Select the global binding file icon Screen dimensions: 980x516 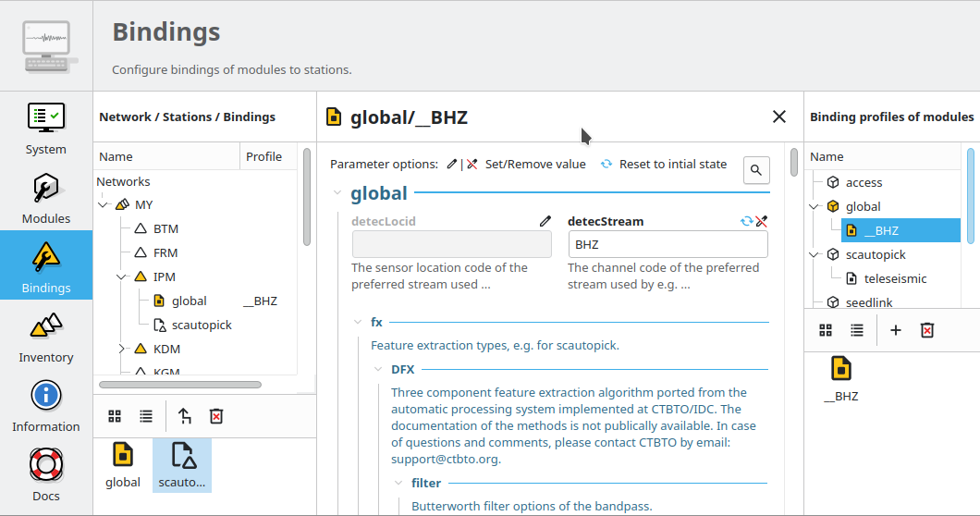click(122, 465)
